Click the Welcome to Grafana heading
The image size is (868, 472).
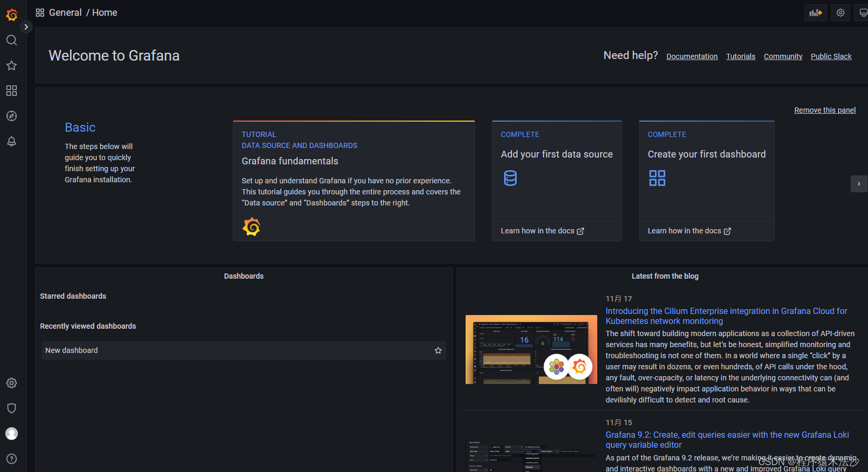tap(114, 55)
